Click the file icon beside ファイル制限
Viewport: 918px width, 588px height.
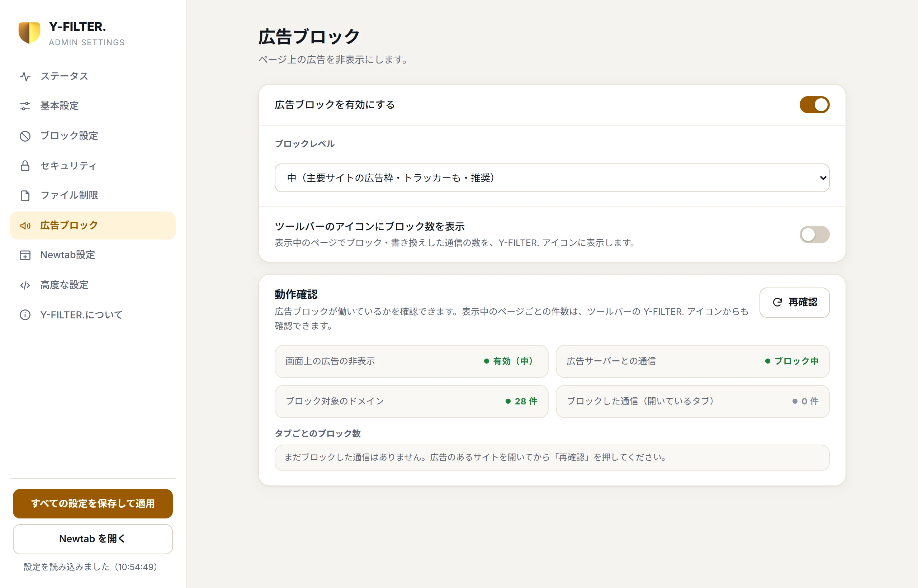click(x=25, y=195)
